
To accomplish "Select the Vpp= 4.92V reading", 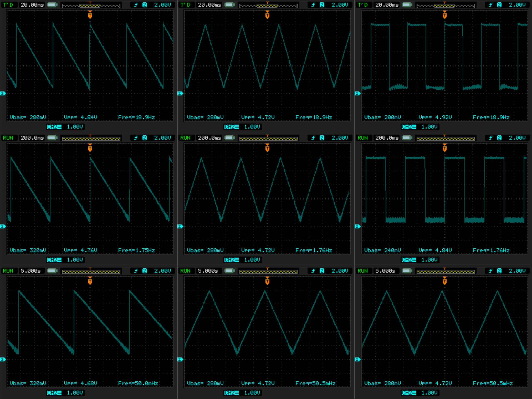I will pyautogui.click(x=435, y=117).
